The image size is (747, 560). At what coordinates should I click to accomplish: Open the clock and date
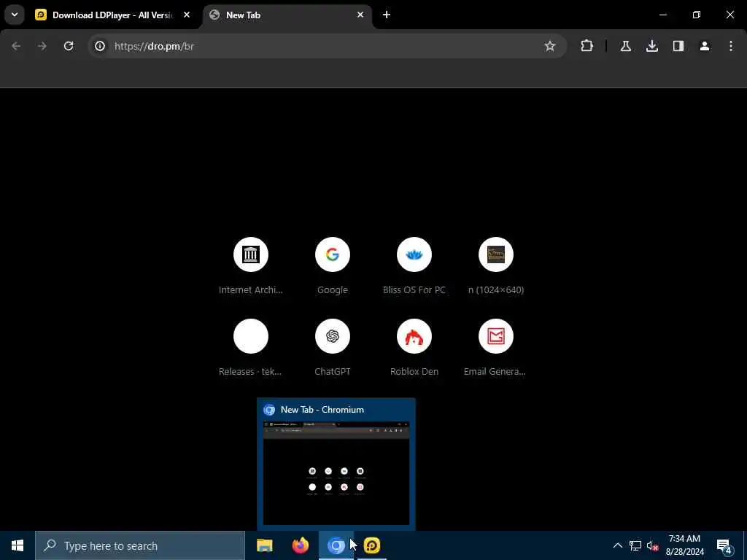[684, 545]
